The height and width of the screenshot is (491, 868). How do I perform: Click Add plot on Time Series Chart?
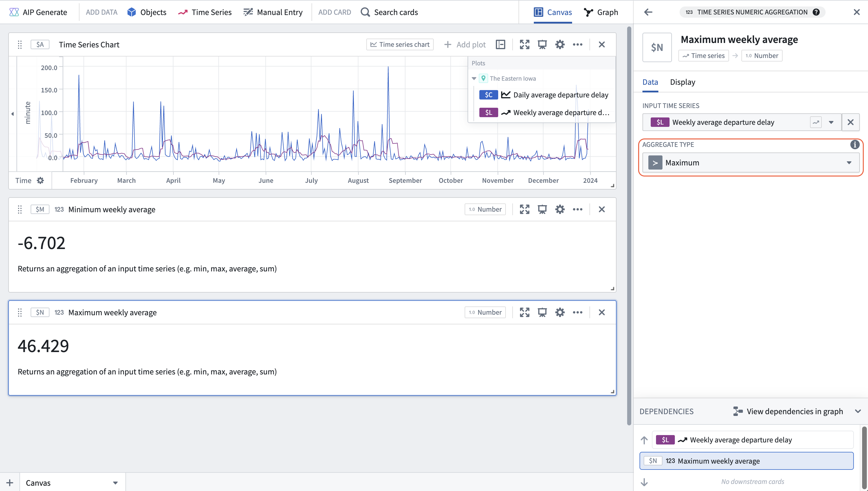[465, 44]
